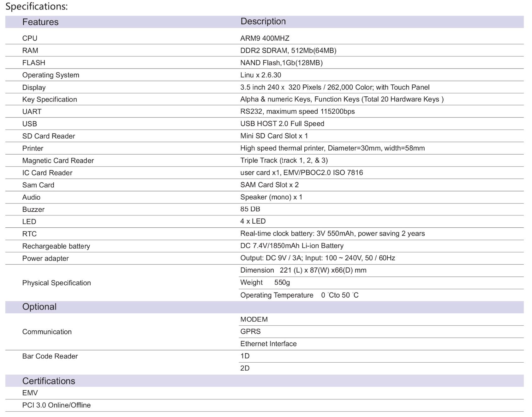Select the Power adapter output description

(x=317, y=258)
